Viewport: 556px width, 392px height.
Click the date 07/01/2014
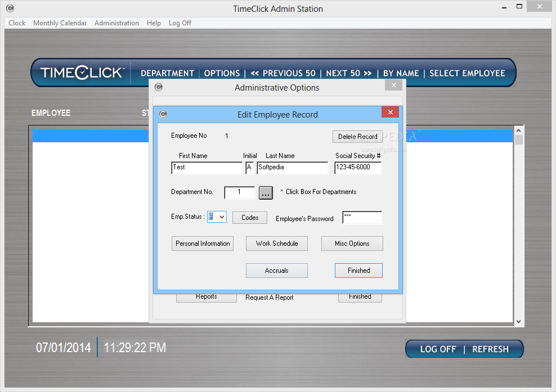pos(64,348)
